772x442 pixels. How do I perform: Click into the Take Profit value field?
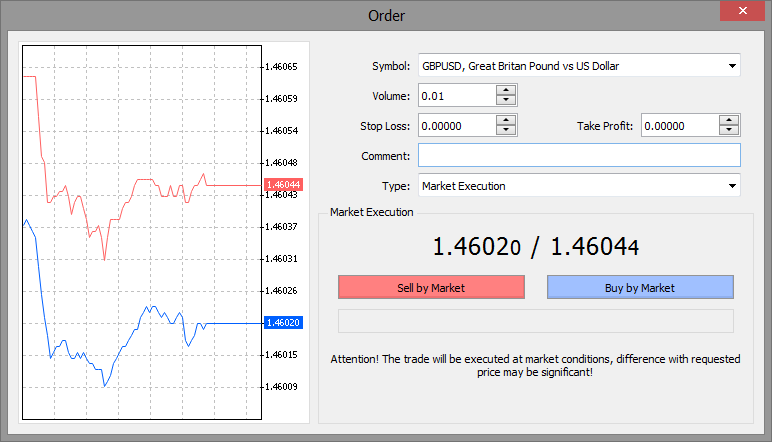pos(680,126)
